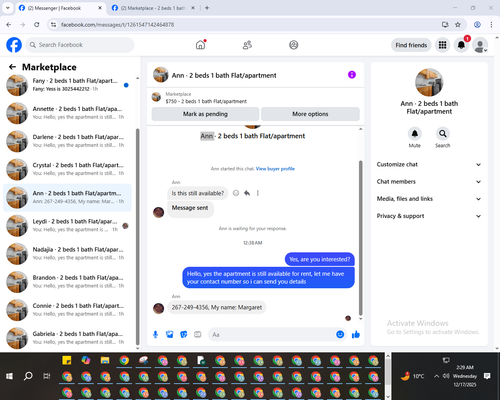Reload the page
Screen dimensions: 500x400
pos(37,25)
